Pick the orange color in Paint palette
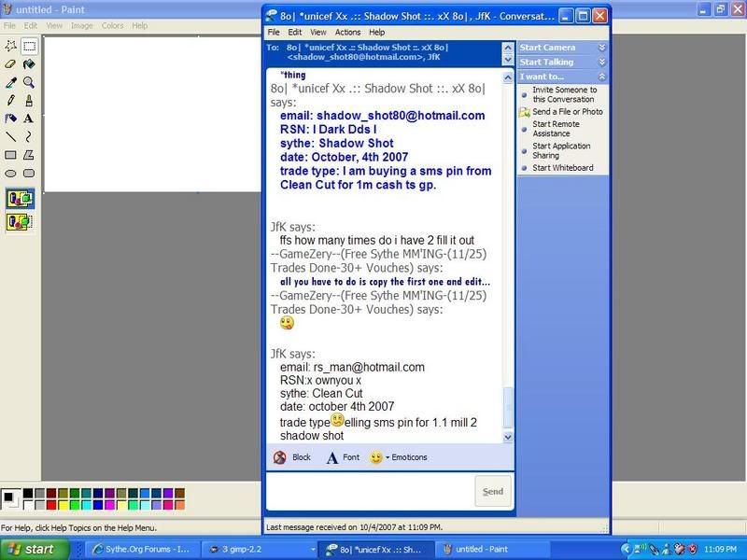The width and height of the screenshot is (747, 560). 179,505
